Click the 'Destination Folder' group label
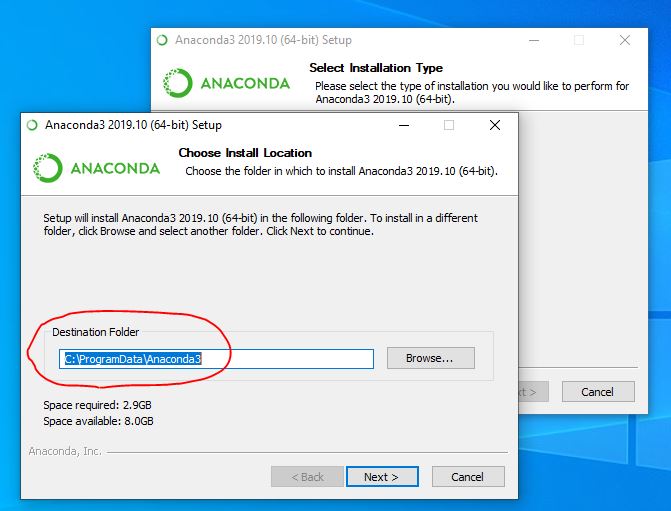Image resolution: width=671 pixels, height=511 pixels. pyautogui.click(x=95, y=332)
